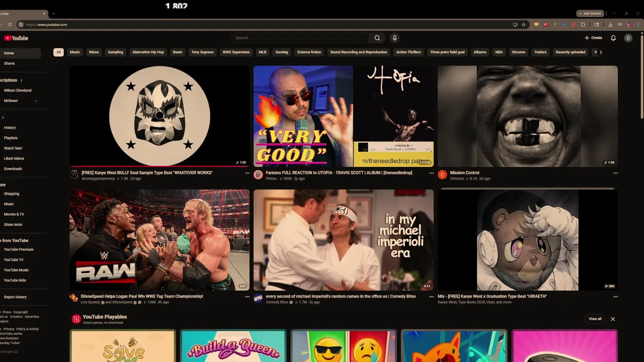644x362 pixels.
Task: Open the Chrome three-dot menu
Action: [x=637, y=24]
